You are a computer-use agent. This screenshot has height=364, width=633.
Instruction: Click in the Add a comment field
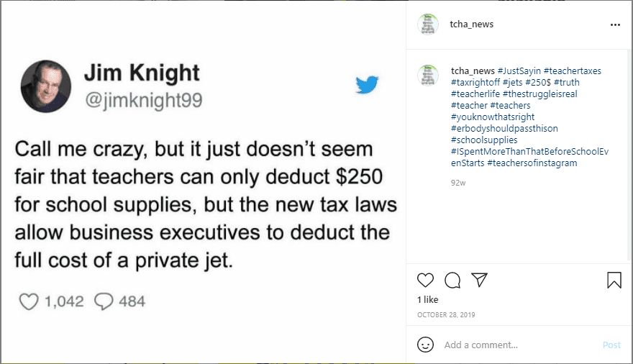point(518,345)
